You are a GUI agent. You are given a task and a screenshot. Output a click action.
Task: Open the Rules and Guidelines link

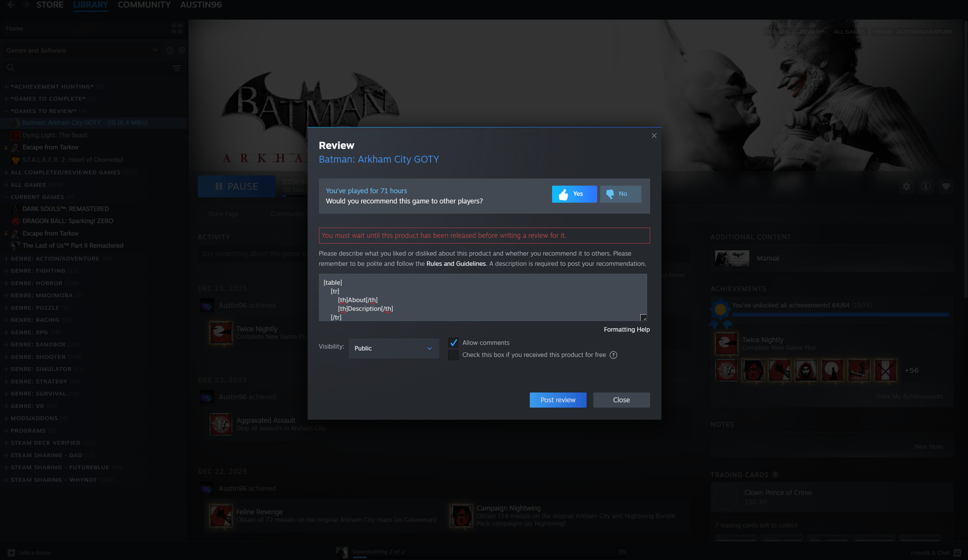(456, 264)
